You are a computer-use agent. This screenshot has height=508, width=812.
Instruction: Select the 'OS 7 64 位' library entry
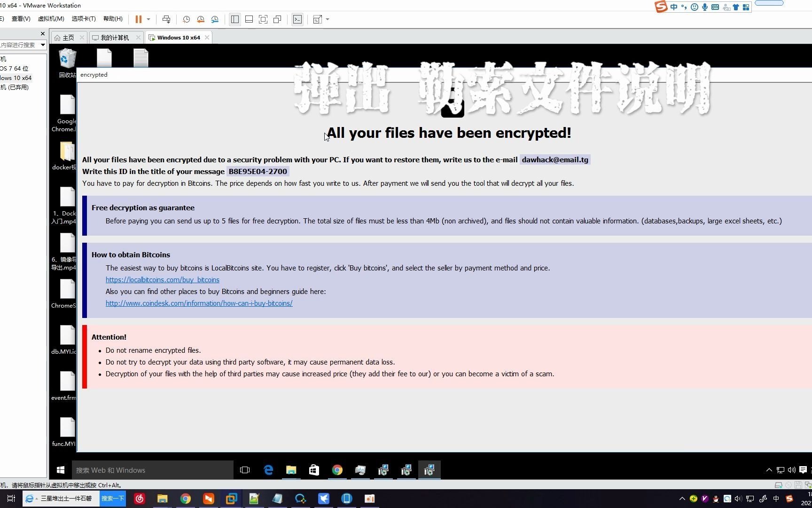(15, 68)
